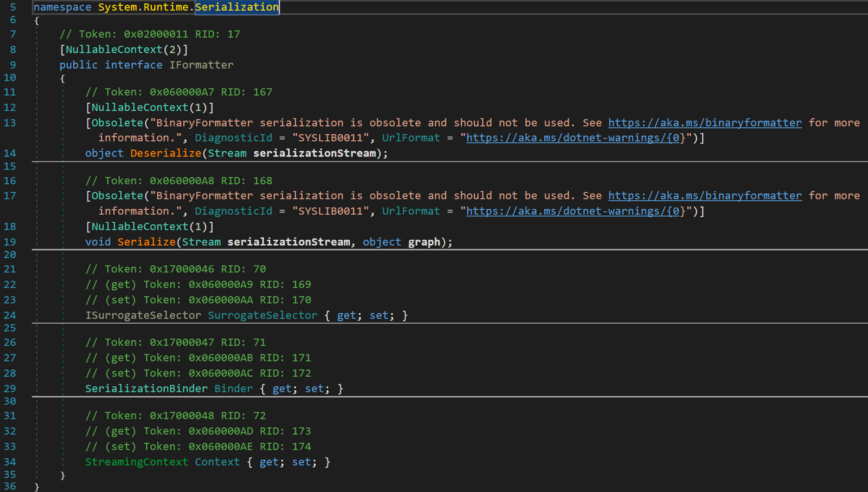The width and height of the screenshot is (868, 492).
Task: Click the set accessor on line 29
Action: (314, 389)
